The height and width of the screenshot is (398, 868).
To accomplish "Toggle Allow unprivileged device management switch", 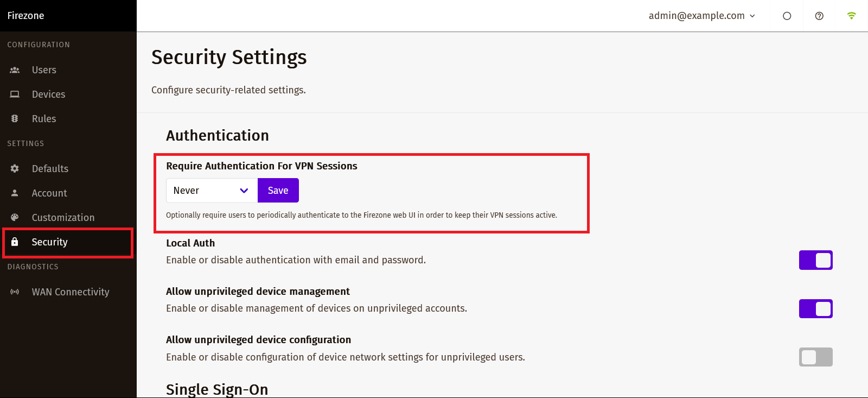I will 816,309.
